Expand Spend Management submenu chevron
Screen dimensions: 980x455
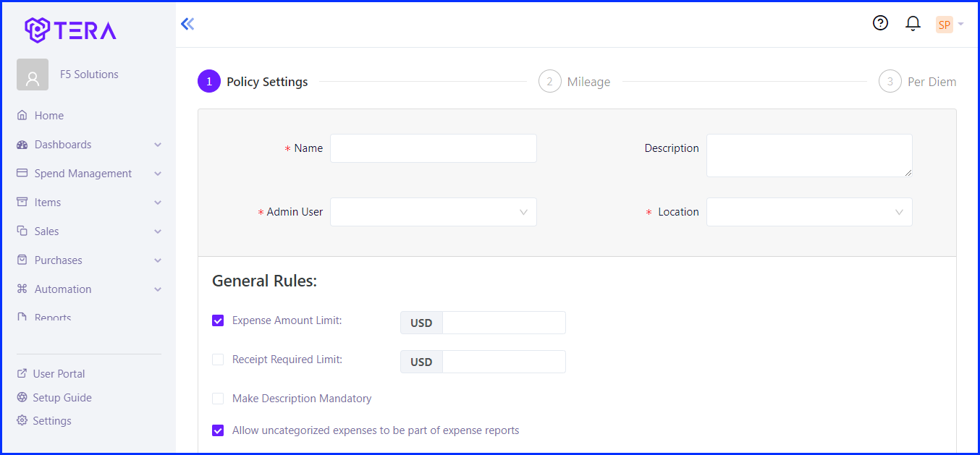(x=158, y=174)
